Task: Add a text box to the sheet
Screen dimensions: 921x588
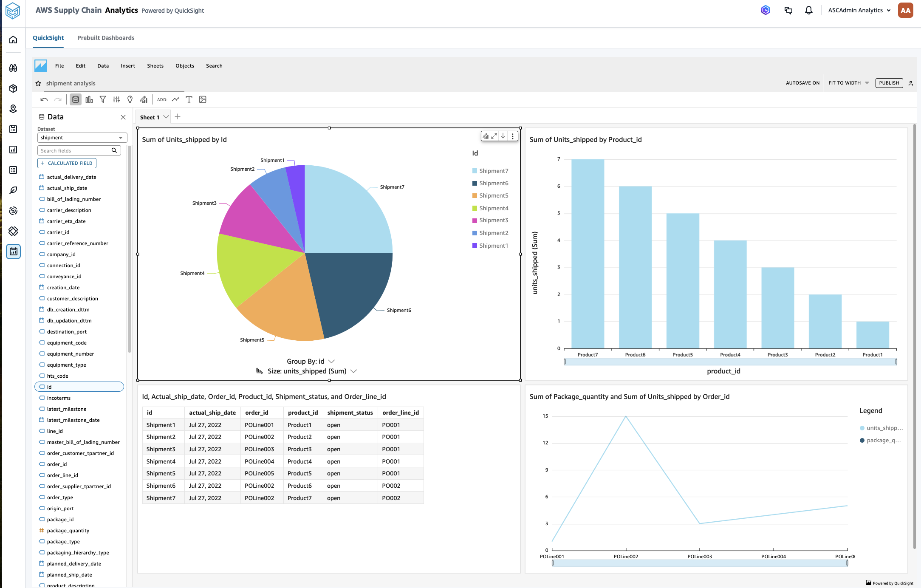Action: 189,99
